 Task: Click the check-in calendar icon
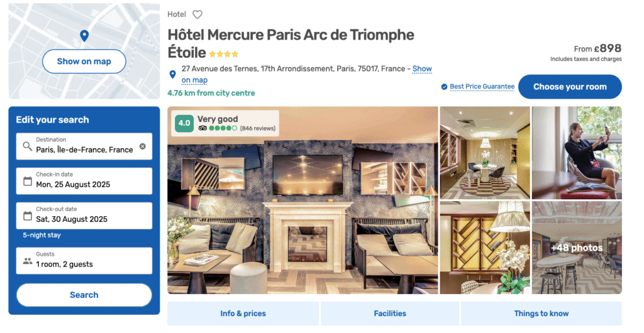point(28,181)
